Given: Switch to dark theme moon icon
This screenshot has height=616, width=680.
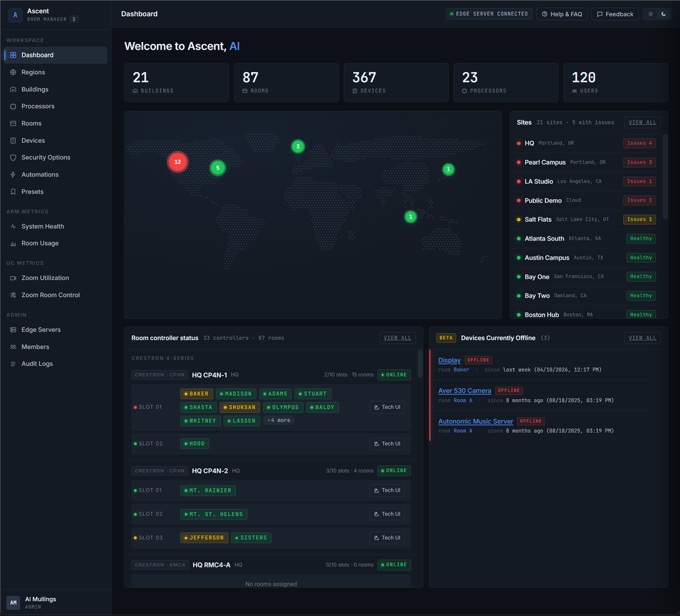Looking at the screenshot, I should click(663, 14).
